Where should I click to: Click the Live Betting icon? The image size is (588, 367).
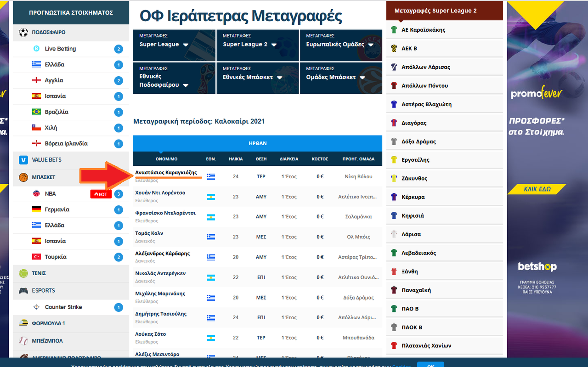[x=36, y=49]
